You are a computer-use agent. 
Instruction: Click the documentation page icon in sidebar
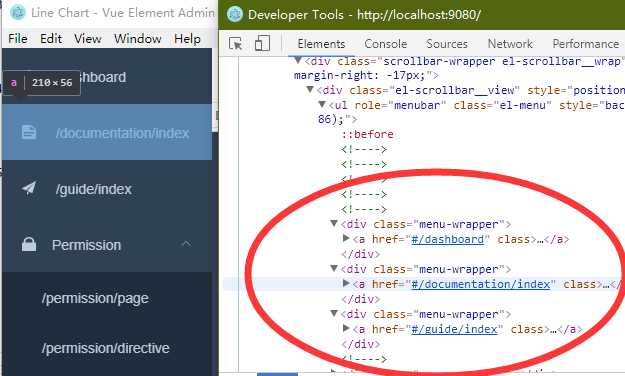29,132
